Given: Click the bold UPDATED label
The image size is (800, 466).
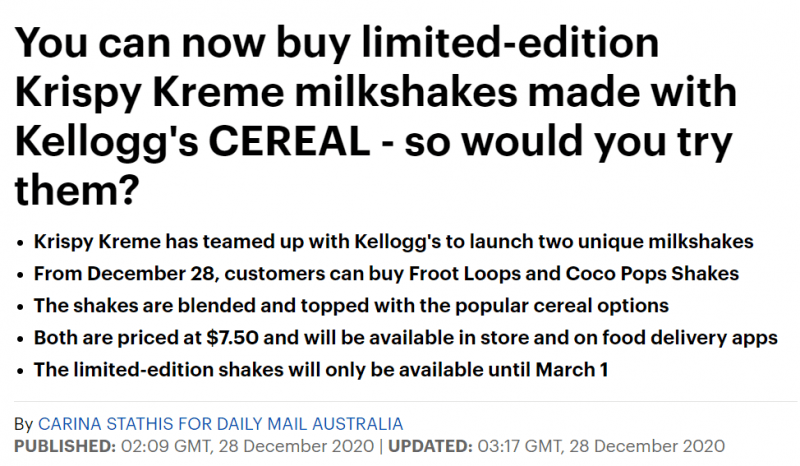Looking at the screenshot, I should (431, 446).
